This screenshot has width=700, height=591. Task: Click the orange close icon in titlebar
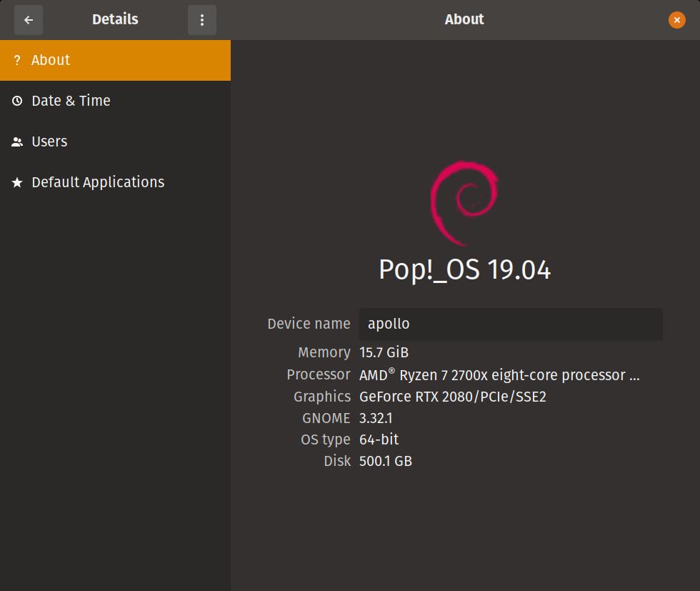[676, 19]
